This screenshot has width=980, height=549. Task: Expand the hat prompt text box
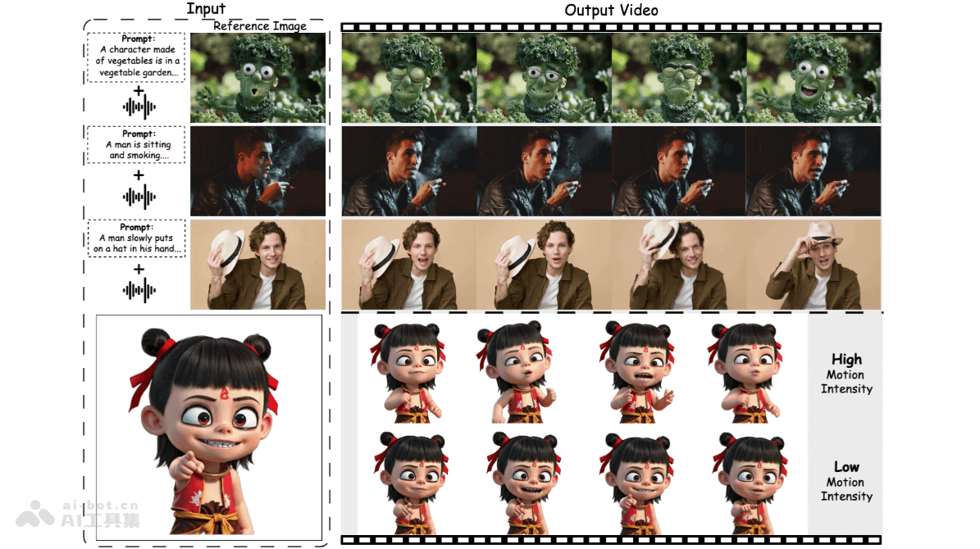pos(135,238)
